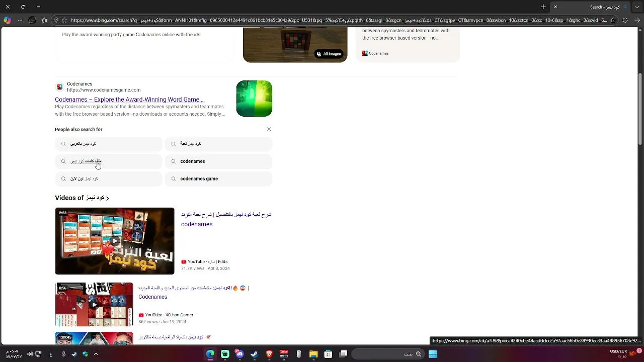This screenshot has width=644, height=362.
Task: Click the green Codenames result thumbnail
Action: [x=254, y=99]
